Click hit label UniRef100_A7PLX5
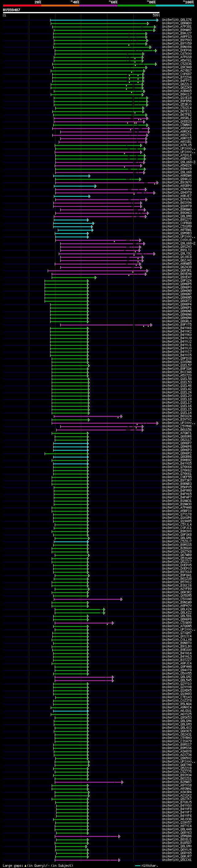The width and height of the screenshot is (197, 868). [x=177, y=145]
